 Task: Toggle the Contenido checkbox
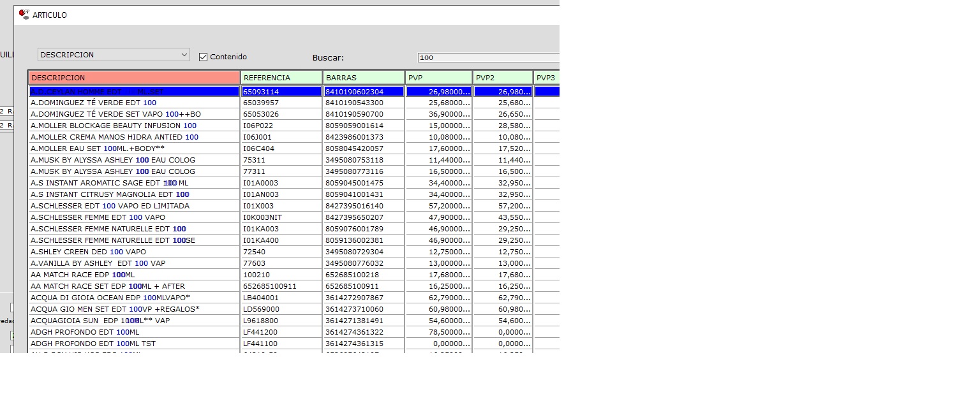[204, 57]
